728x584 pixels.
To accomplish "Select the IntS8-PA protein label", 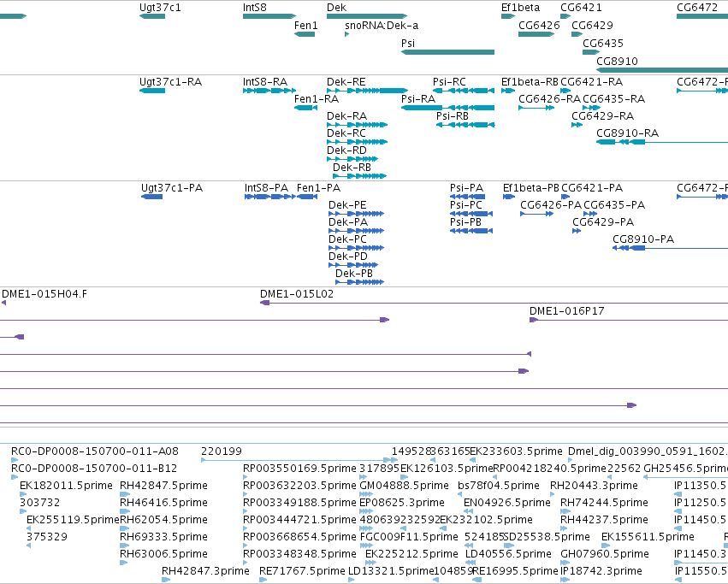I will coord(267,187).
